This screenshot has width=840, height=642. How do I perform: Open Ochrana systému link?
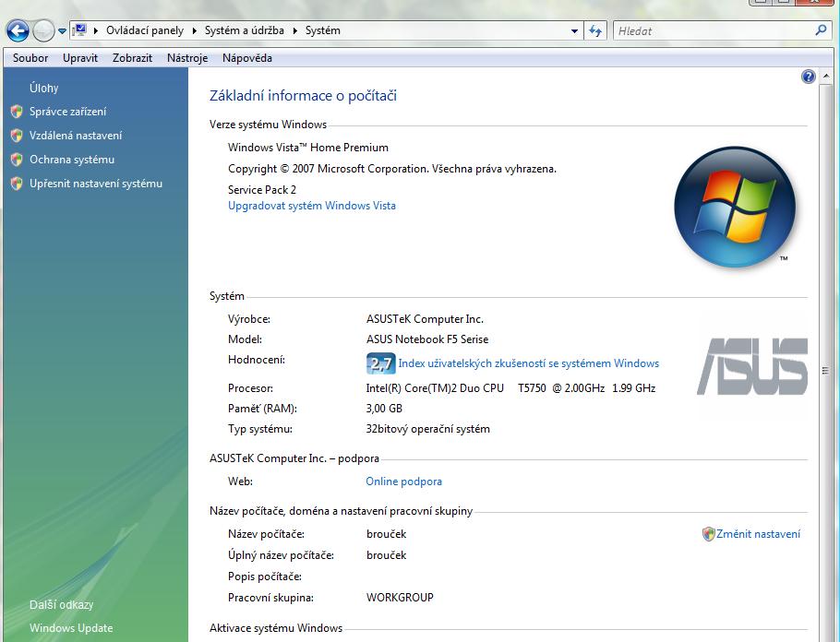pyautogui.click(x=72, y=160)
